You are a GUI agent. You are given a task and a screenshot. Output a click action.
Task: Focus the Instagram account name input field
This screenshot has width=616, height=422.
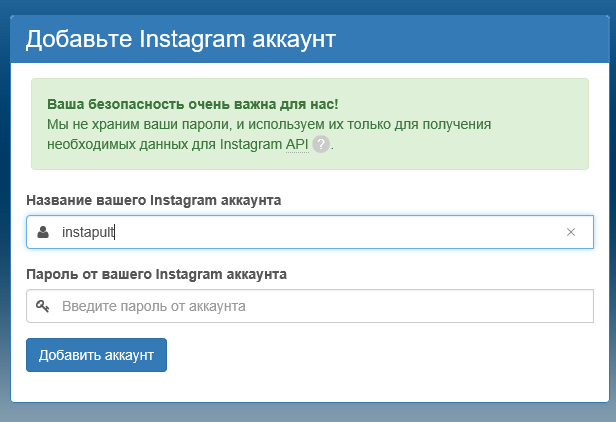pyautogui.click(x=310, y=232)
